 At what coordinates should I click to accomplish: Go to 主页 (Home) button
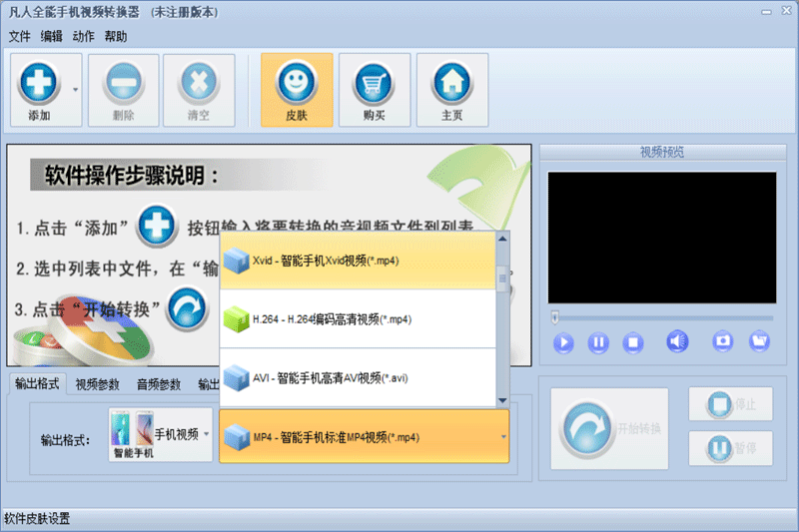click(452, 90)
